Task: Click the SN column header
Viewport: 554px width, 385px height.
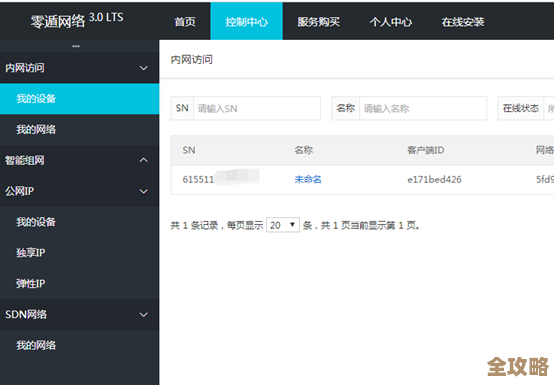Action: click(189, 150)
